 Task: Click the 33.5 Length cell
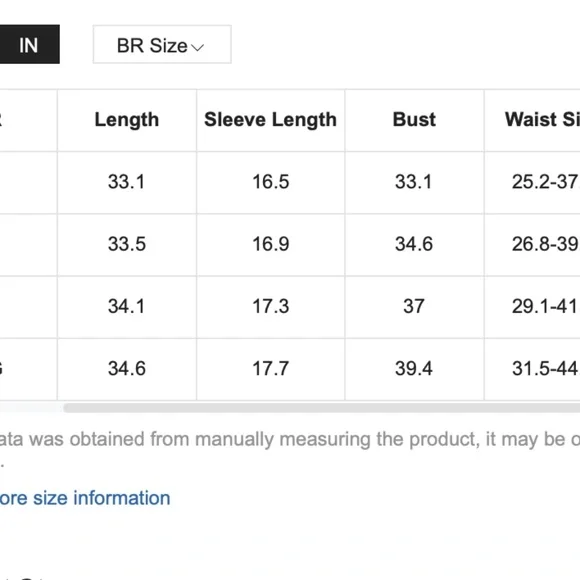(x=127, y=245)
